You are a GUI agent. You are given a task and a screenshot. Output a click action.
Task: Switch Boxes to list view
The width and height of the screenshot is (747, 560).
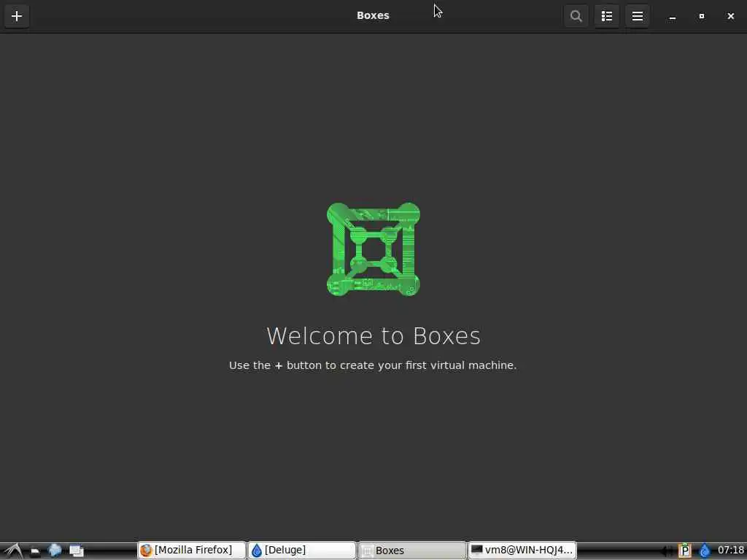coord(606,16)
